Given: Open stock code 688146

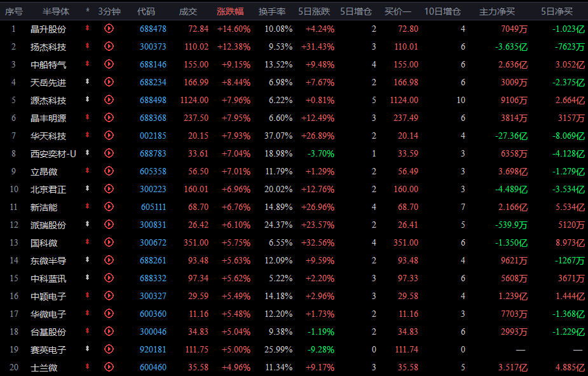Looking at the screenshot, I should tap(153, 64).
